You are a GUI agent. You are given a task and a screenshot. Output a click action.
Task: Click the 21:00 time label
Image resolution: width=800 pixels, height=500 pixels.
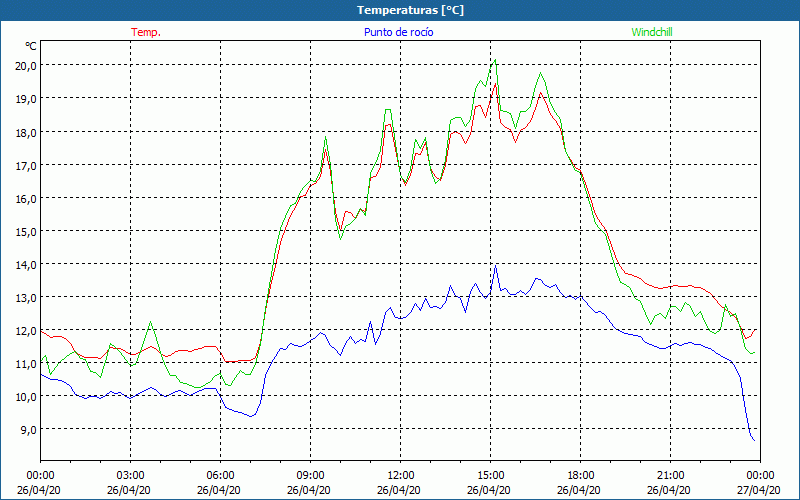coord(670,476)
